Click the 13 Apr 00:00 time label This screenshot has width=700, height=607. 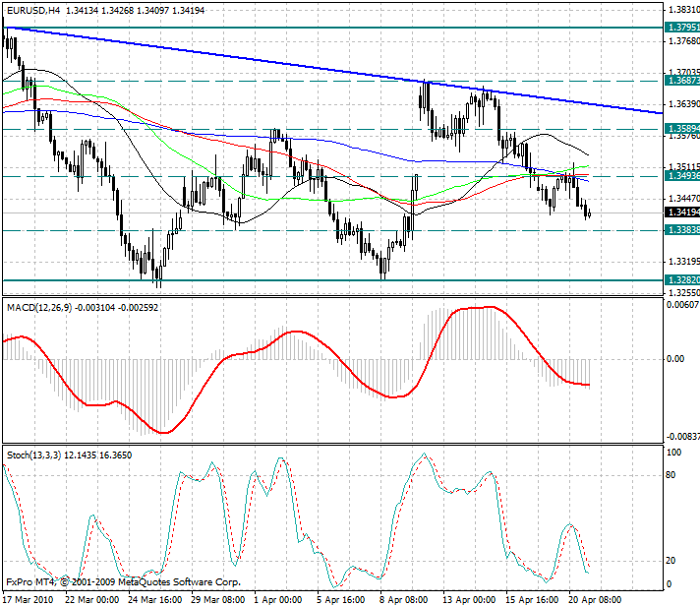[x=469, y=599]
